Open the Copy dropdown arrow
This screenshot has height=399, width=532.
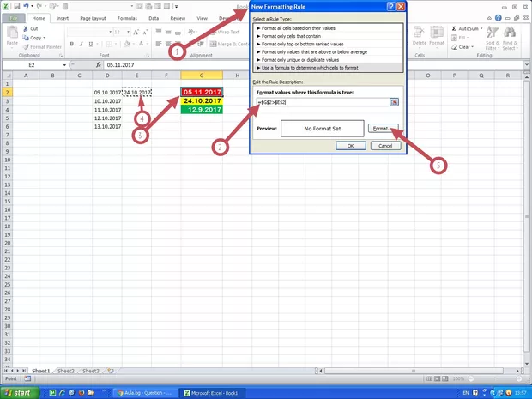point(45,38)
